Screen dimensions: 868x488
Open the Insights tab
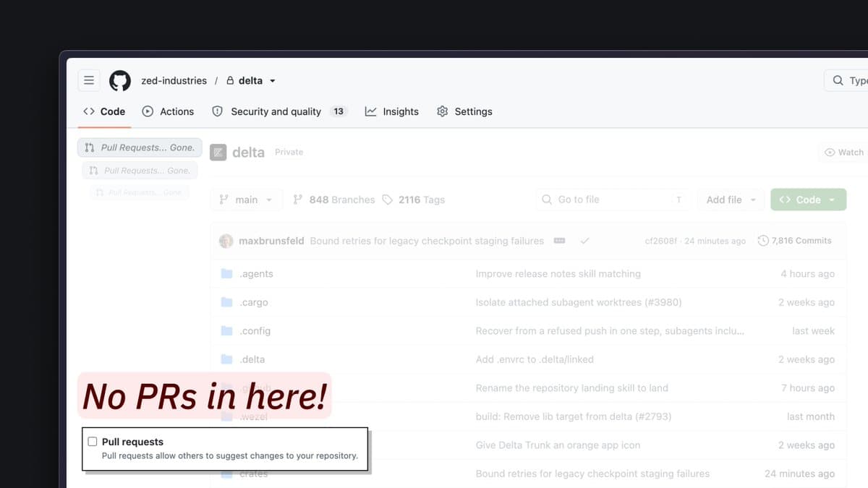point(391,111)
